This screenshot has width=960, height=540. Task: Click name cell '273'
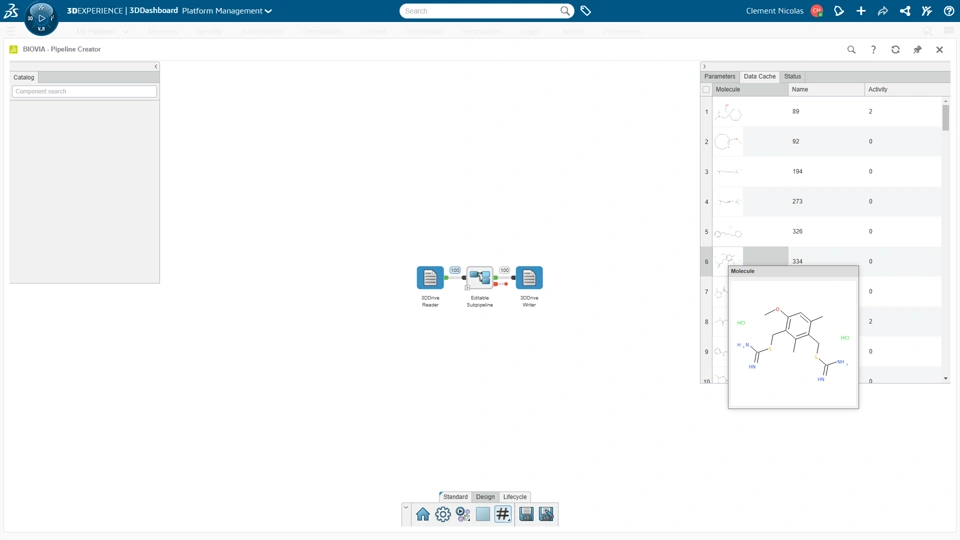click(x=826, y=201)
